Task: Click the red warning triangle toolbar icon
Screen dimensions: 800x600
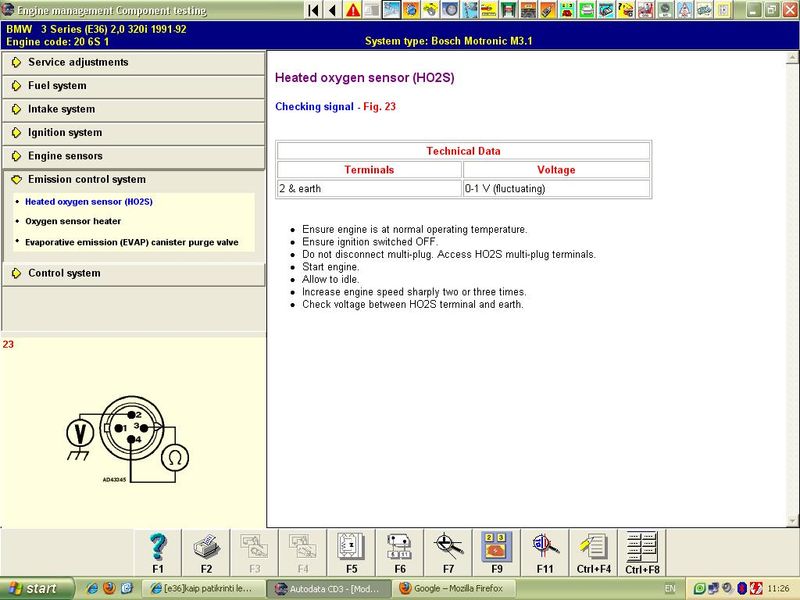Action: (x=353, y=10)
